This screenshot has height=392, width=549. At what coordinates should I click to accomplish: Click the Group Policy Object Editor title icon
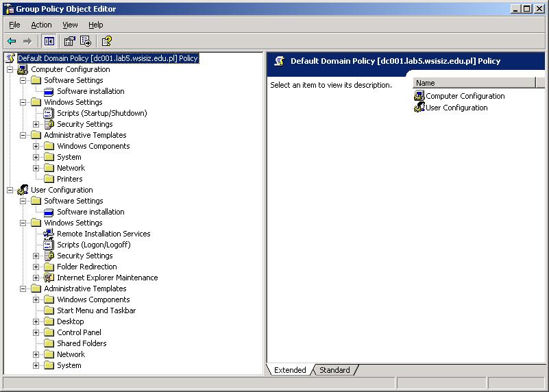[x=9, y=9]
